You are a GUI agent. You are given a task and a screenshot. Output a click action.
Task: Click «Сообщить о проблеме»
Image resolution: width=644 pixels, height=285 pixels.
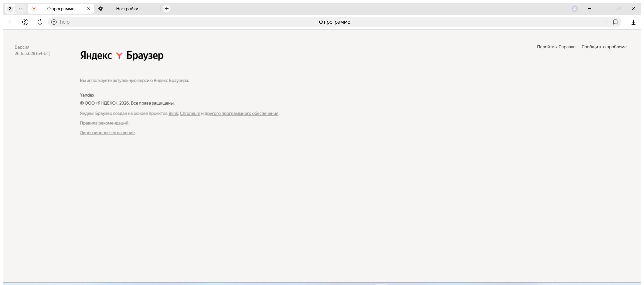click(x=604, y=47)
